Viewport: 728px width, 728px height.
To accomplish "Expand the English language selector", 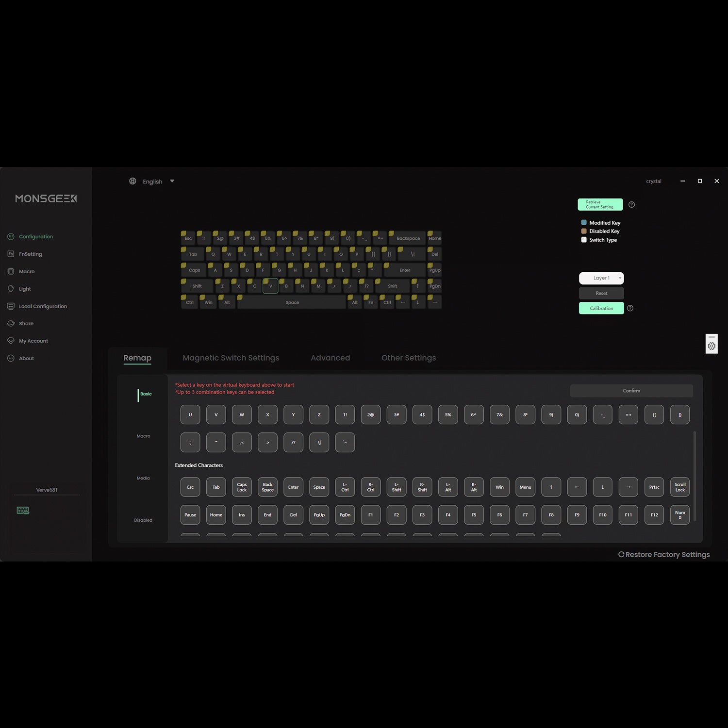I will (172, 181).
